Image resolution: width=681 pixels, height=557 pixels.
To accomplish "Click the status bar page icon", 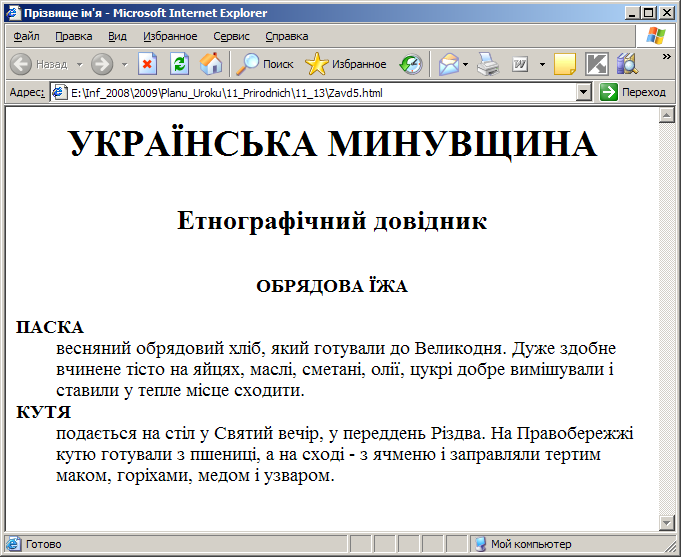I will [x=13, y=544].
